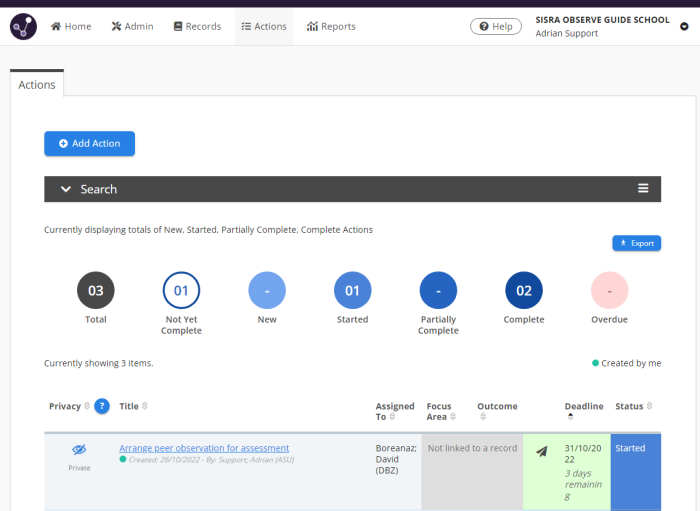Open the Admin navigation menu

[132, 26]
